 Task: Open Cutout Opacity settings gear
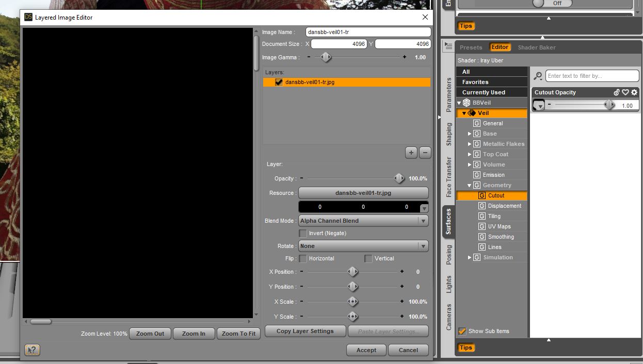click(634, 92)
